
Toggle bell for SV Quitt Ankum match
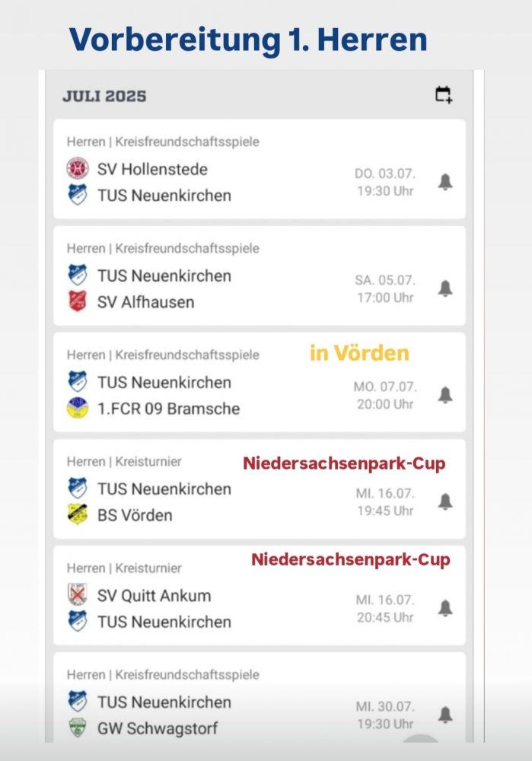tap(445, 608)
